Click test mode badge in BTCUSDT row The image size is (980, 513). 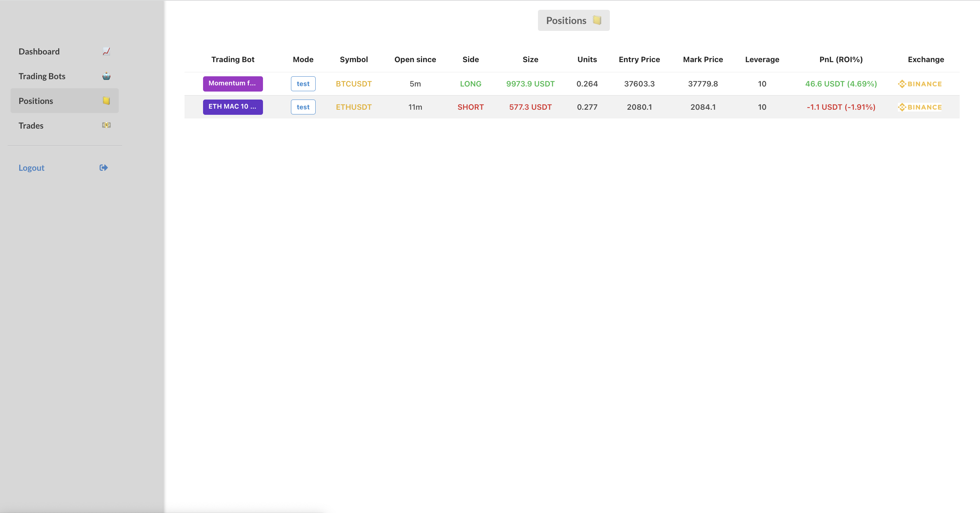pyautogui.click(x=303, y=84)
